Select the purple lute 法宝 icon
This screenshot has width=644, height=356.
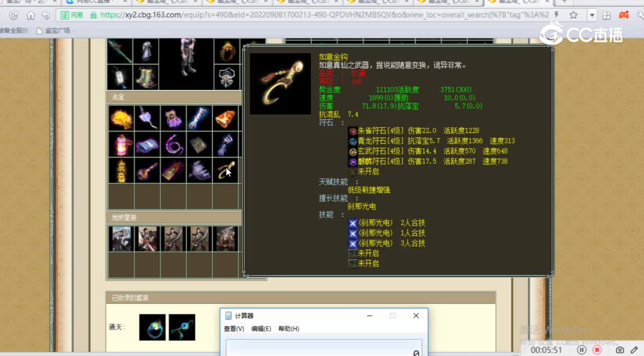(147, 171)
